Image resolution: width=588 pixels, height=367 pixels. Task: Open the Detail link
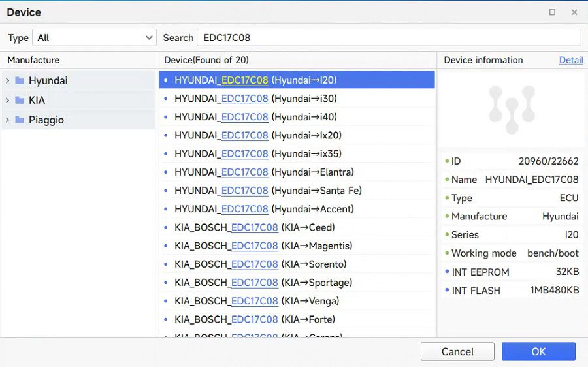[570, 60]
